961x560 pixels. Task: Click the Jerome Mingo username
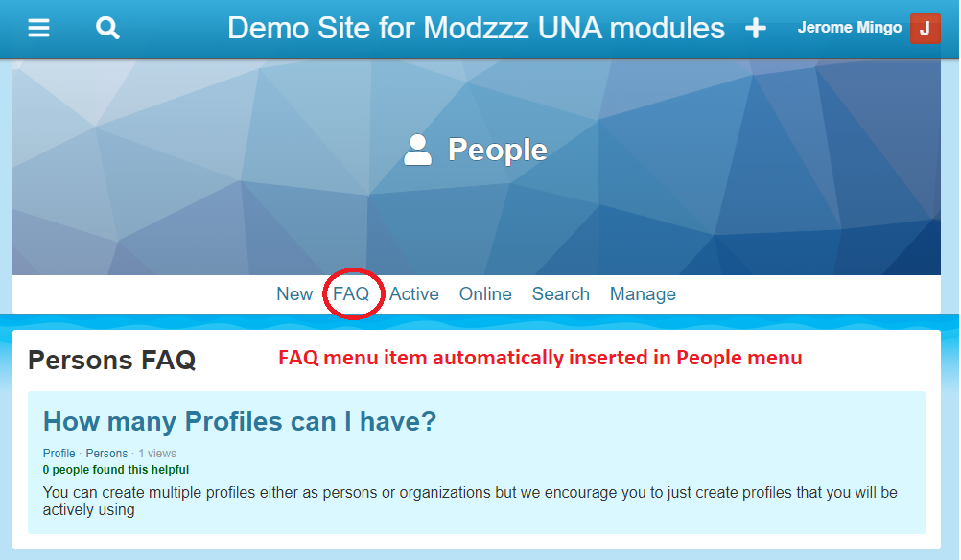(x=849, y=28)
